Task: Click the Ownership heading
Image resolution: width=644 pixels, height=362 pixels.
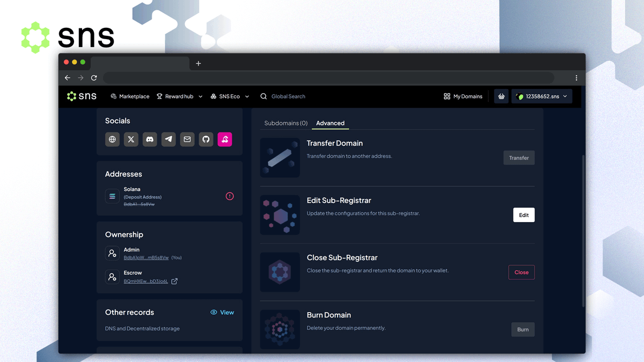Action: coord(124,235)
